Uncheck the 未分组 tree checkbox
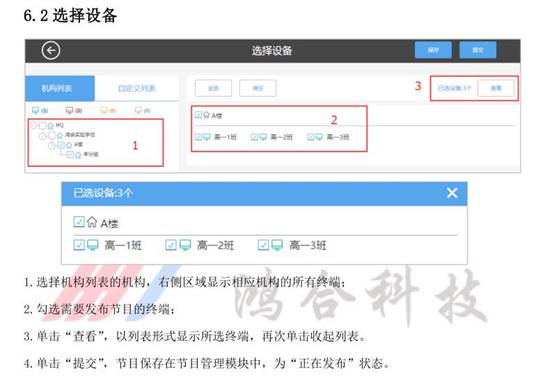 [x=70, y=154]
